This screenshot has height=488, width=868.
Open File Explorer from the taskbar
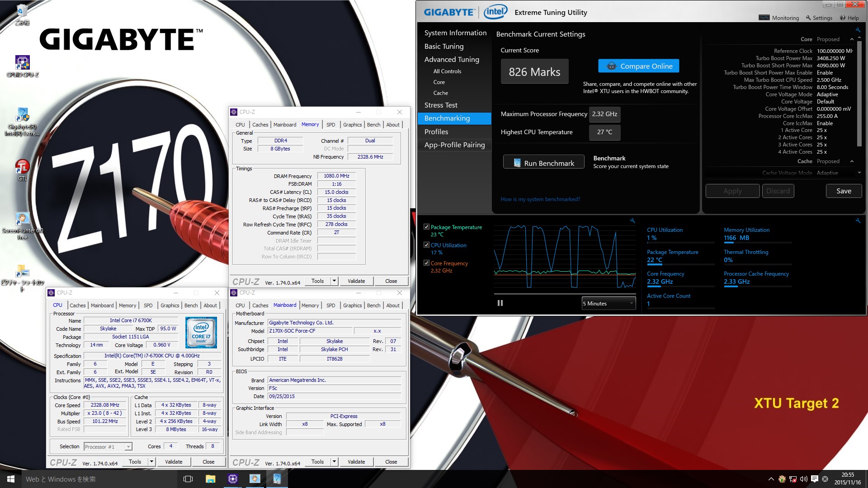coord(211,479)
